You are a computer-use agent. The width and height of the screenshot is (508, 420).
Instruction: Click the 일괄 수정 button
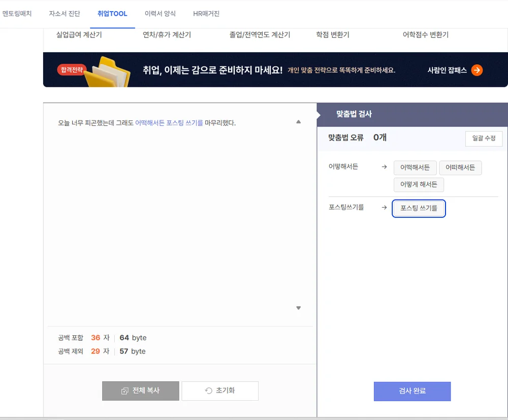click(484, 139)
